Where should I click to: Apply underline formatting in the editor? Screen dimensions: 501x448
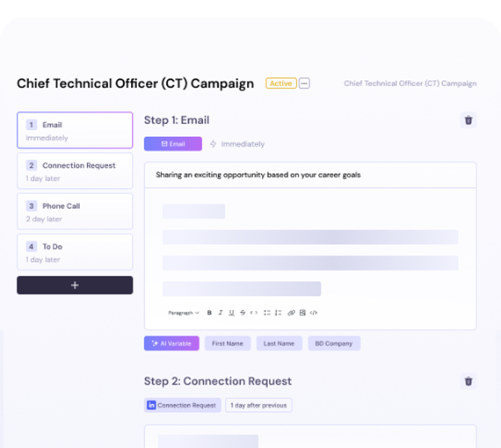click(231, 313)
